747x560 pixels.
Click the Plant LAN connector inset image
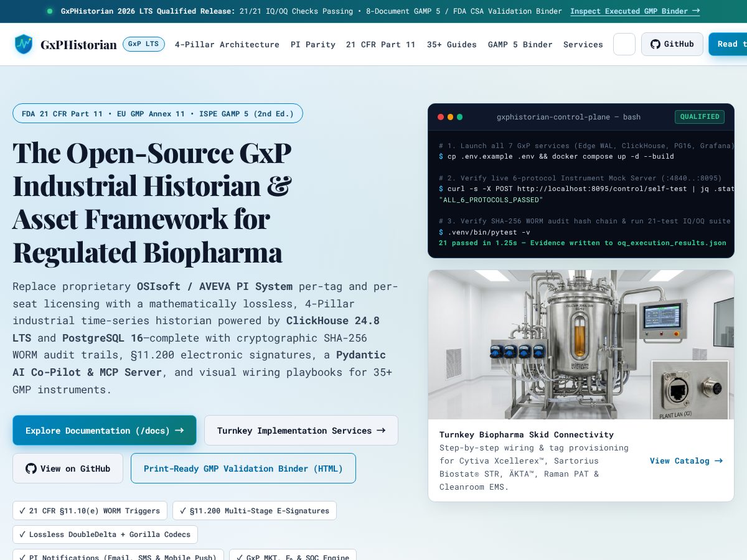tap(690, 390)
